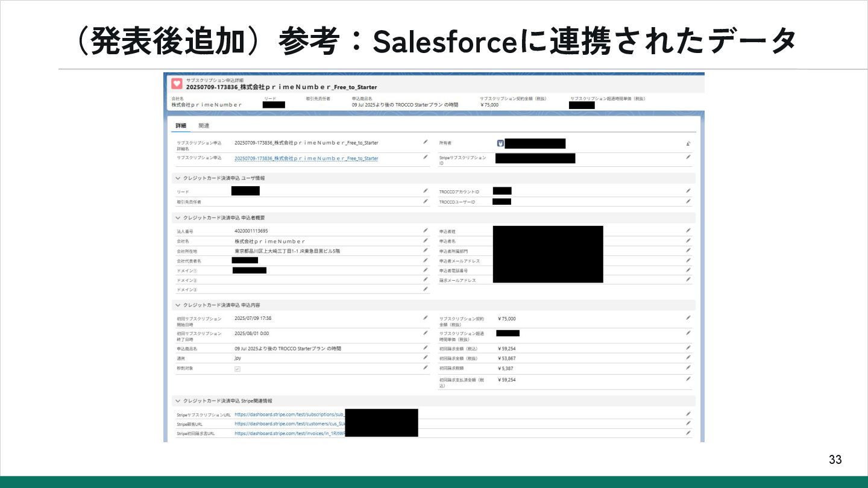The height and width of the screenshot is (488, 868).
Task: Edit the 法人番号 field pencil icon
Action: click(x=425, y=230)
